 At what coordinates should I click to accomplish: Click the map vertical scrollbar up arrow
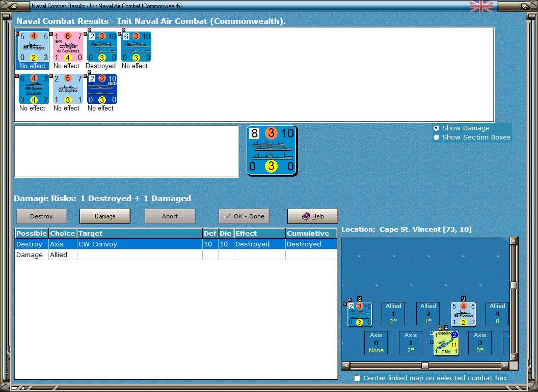pos(514,240)
